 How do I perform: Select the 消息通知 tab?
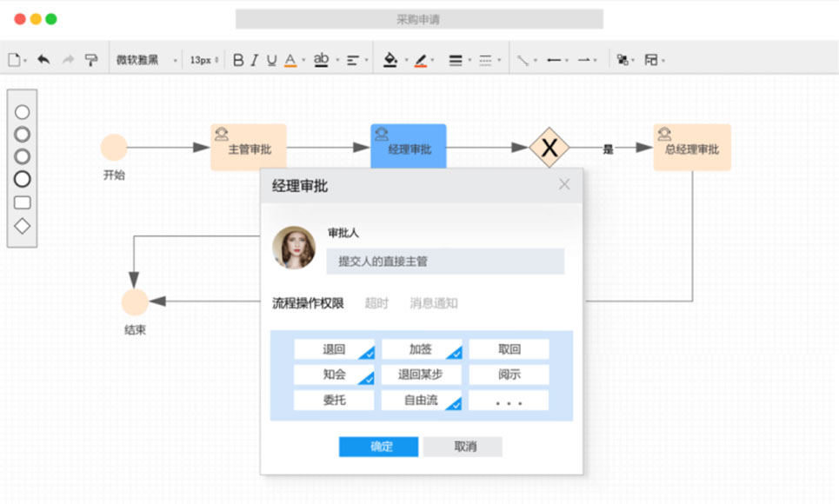click(432, 303)
